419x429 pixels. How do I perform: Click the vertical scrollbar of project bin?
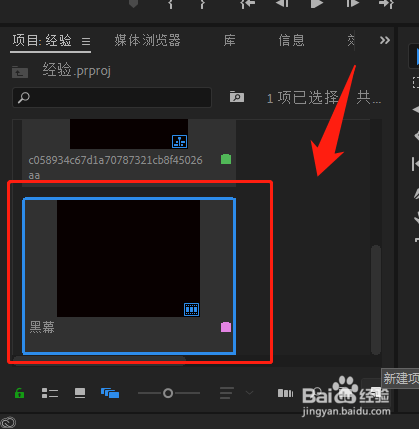[x=376, y=300]
